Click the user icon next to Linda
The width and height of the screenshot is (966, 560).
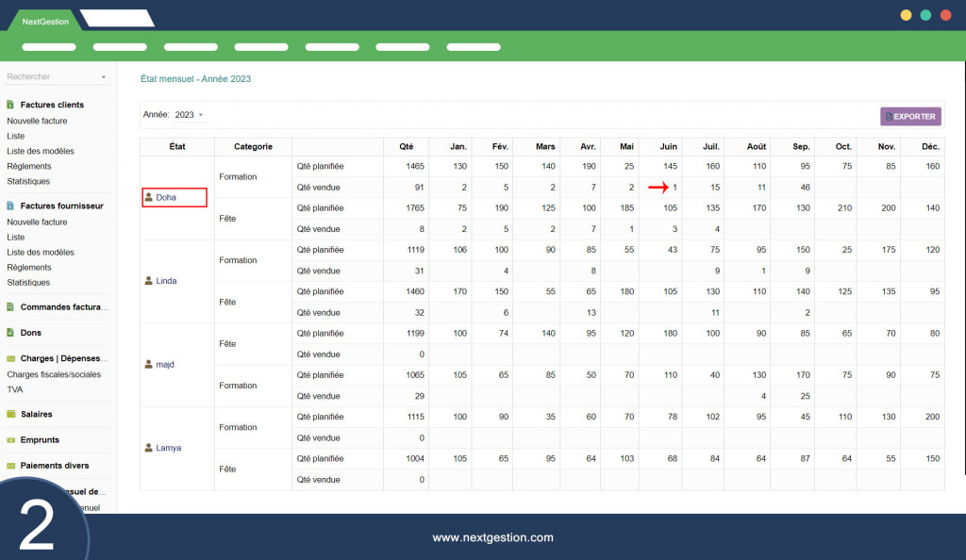tap(149, 281)
